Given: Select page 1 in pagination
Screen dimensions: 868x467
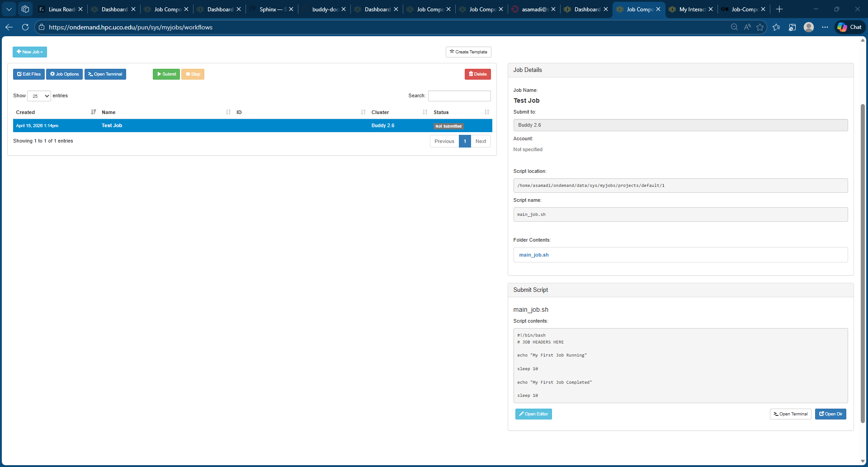Looking at the screenshot, I should (465, 141).
